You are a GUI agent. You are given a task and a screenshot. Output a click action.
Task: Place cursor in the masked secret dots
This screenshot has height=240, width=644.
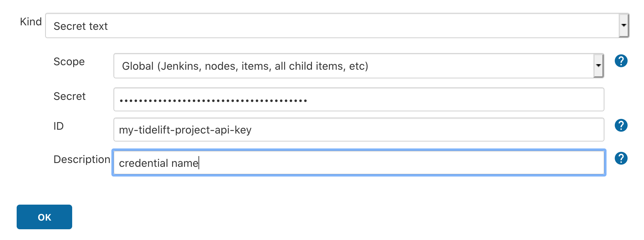tap(213, 101)
